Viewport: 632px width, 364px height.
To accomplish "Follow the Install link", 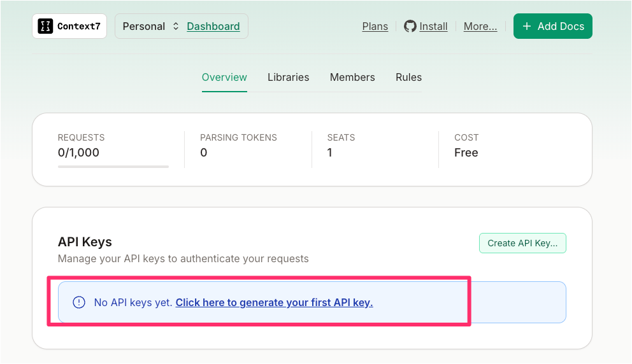I will [x=434, y=26].
